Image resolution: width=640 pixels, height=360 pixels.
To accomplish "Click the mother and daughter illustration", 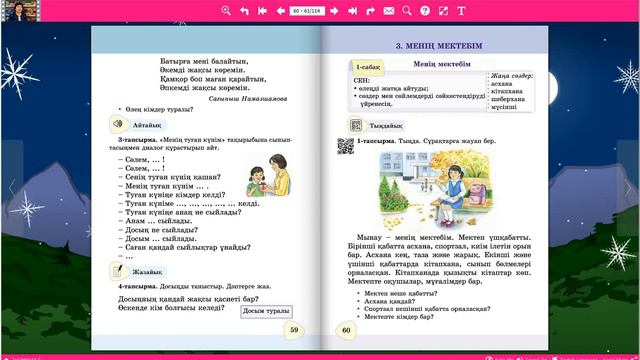I will coord(269,176).
